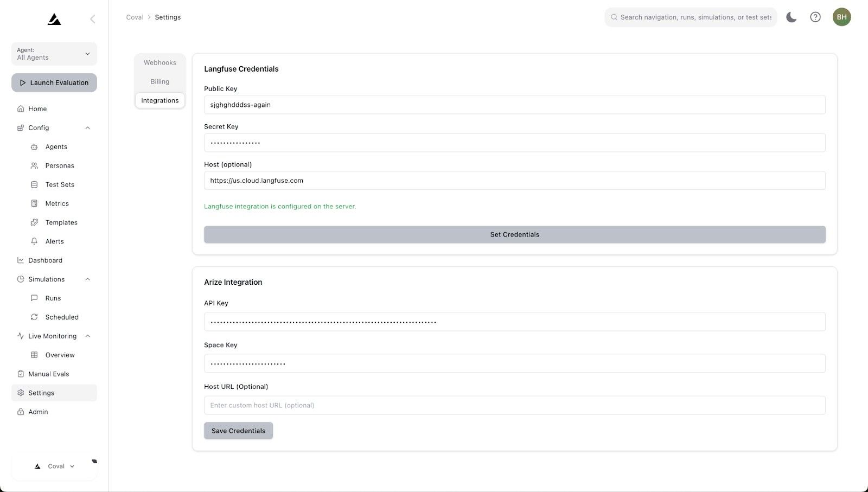
Task: Click the Live Monitoring pulse icon
Action: coord(21,336)
